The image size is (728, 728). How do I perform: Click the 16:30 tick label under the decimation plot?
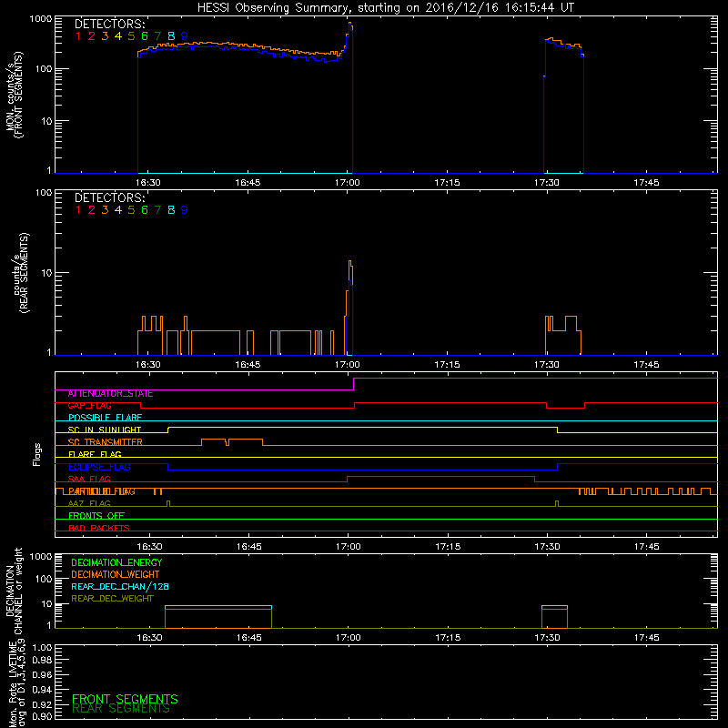[x=149, y=638]
